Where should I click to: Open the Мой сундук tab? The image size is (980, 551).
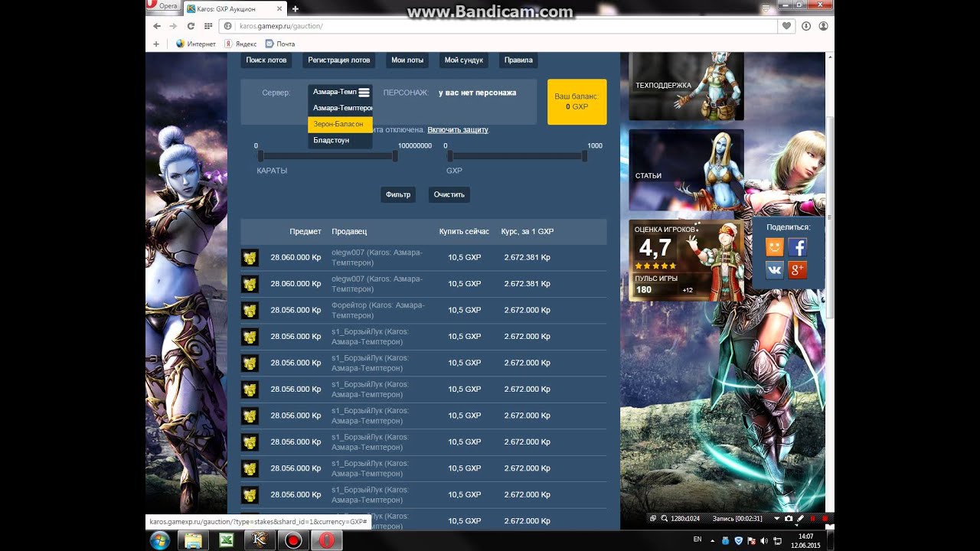click(464, 60)
